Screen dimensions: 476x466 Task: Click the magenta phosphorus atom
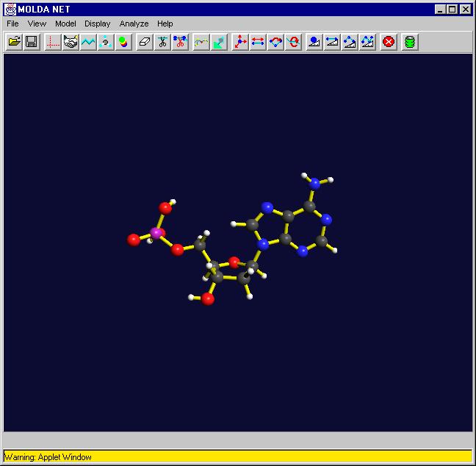(156, 233)
